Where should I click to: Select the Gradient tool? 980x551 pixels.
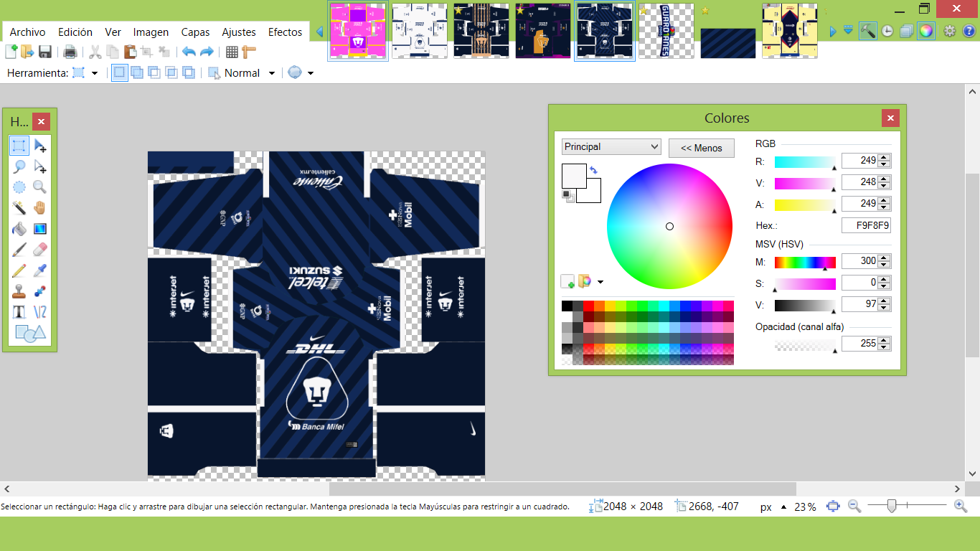click(x=40, y=229)
